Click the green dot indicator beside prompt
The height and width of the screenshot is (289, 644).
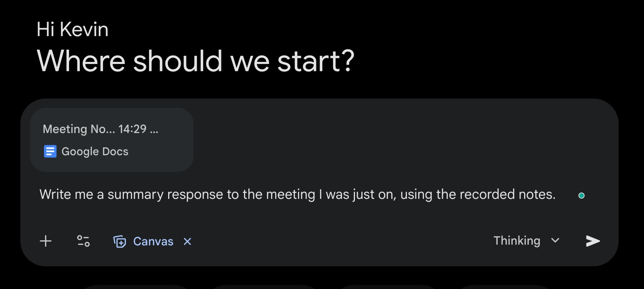(581, 195)
